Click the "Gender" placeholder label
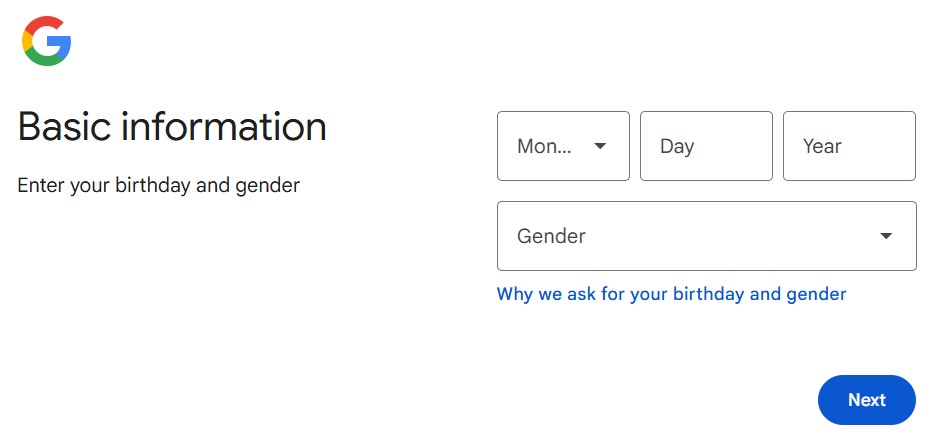 (551, 236)
